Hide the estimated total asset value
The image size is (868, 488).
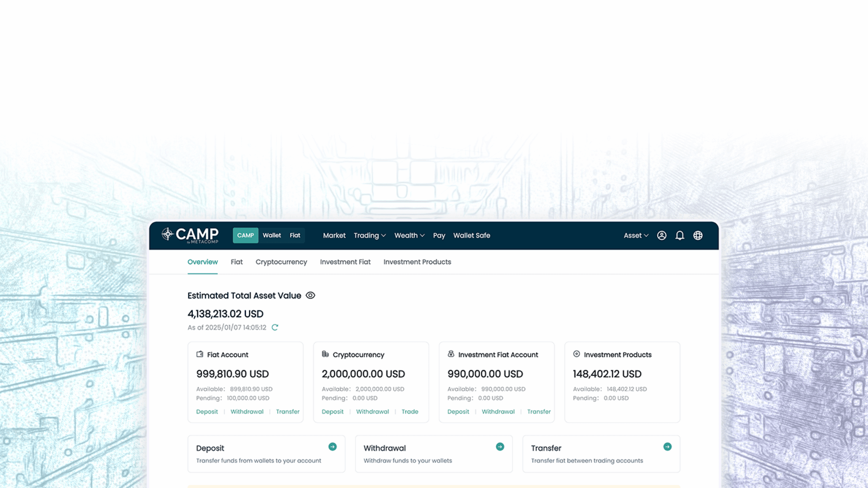(x=310, y=296)
